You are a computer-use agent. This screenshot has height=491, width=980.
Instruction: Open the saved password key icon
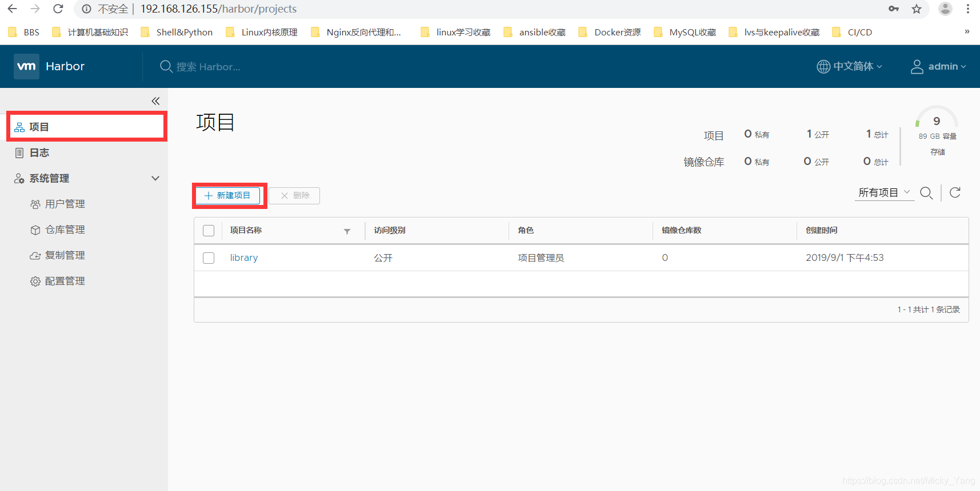click(x=894, y=9)
